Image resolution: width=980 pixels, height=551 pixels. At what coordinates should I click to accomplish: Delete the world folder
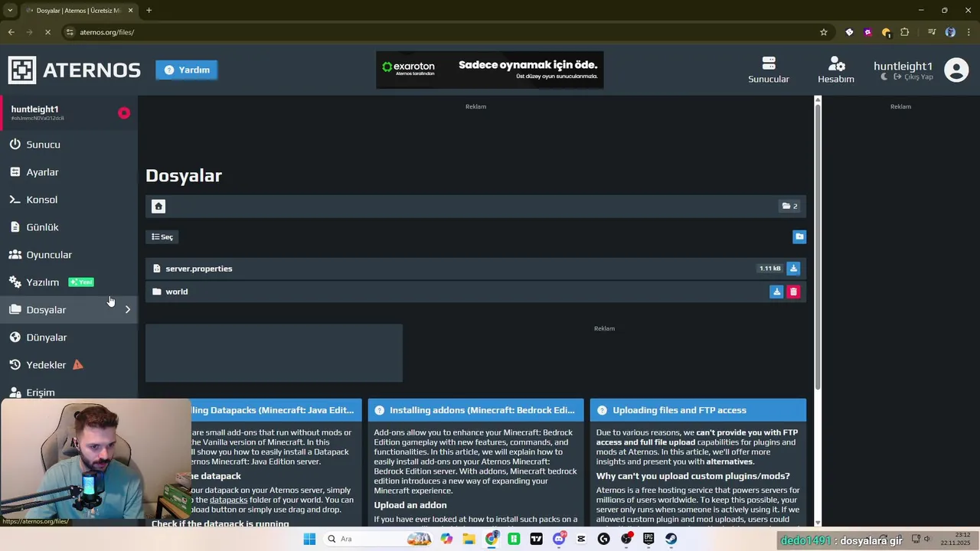(x=793, y=292)
